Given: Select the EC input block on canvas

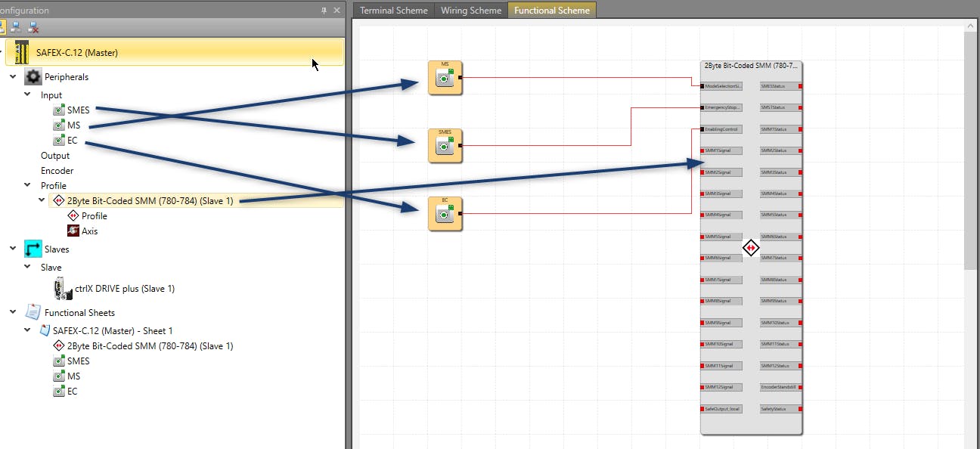Looking at the screenshot, I should (x=445, y=214).
